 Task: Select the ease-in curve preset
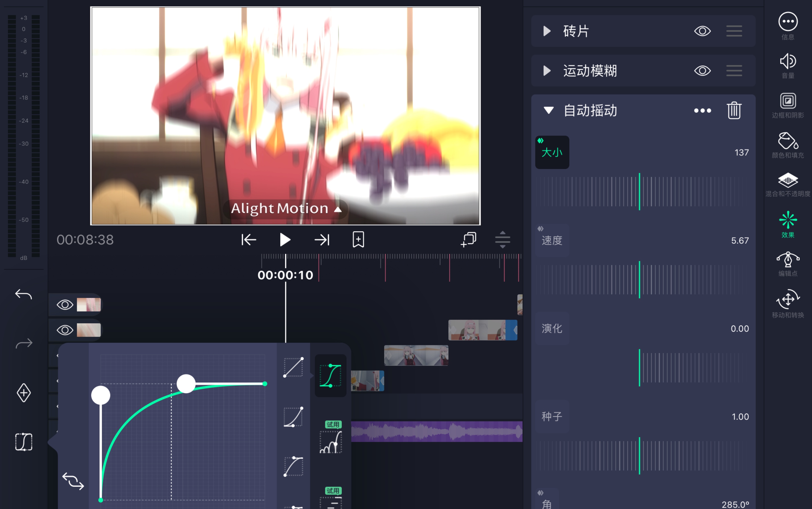coord(293,417)
